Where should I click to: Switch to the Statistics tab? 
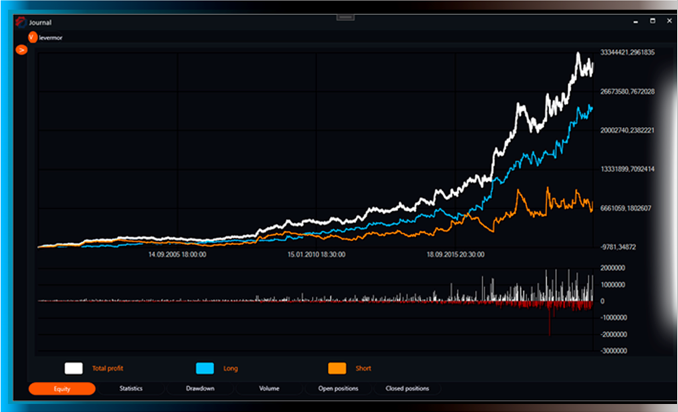pos(131,389)
